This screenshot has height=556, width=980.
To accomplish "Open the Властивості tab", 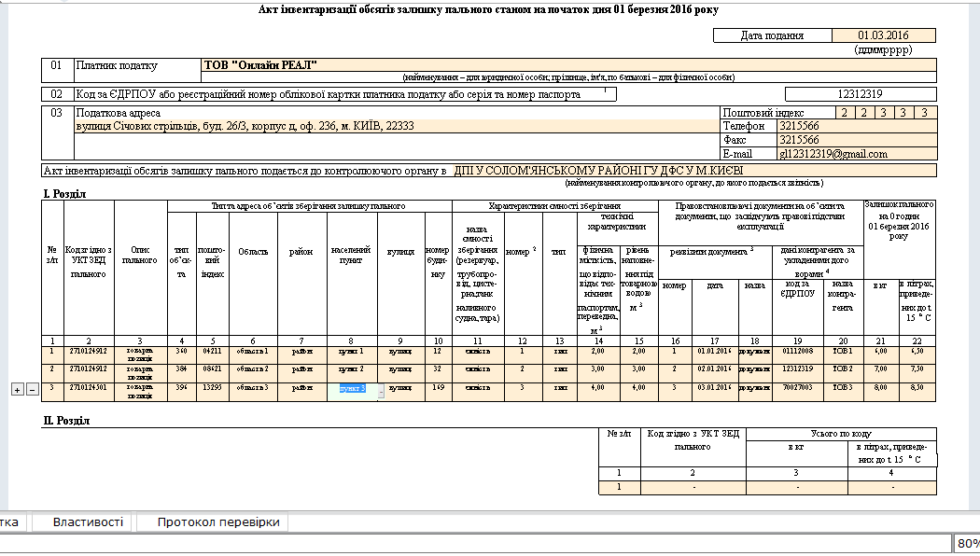I will [x=88, y=522].
